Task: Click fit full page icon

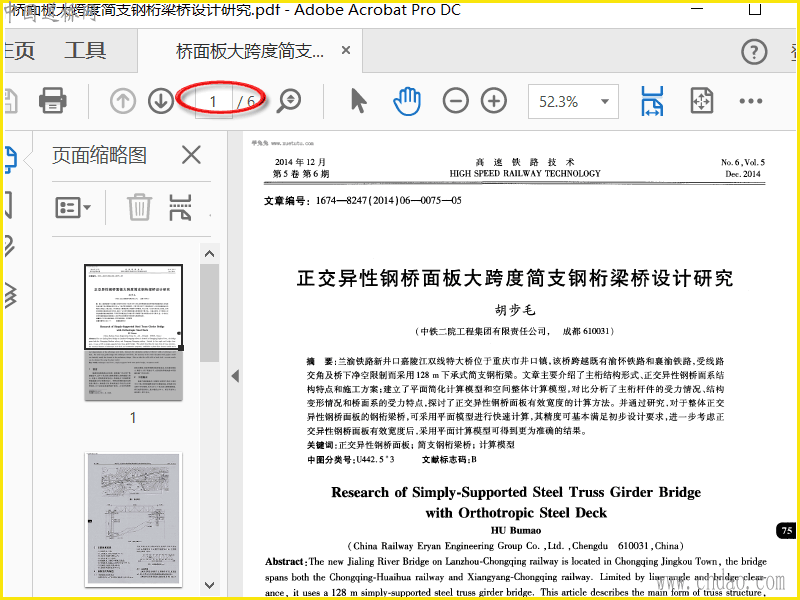Action: [x=702, y=101]
